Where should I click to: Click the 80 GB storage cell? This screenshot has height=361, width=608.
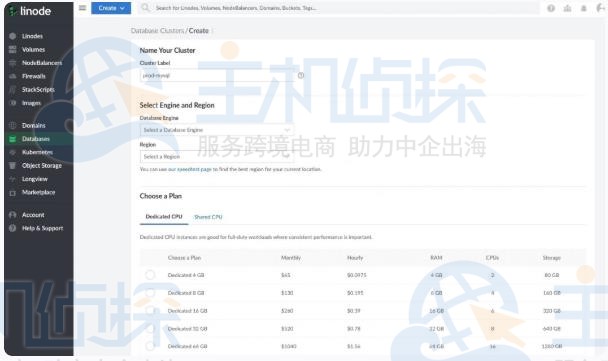552,275
